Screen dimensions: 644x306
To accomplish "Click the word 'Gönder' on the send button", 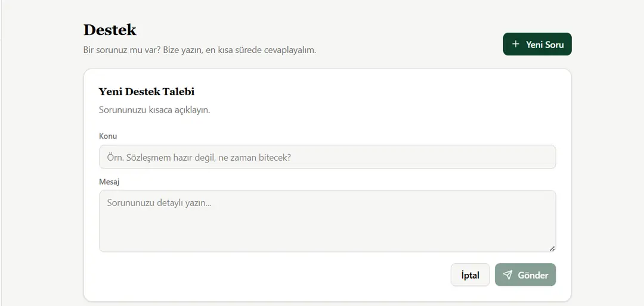I will pos(532,275).
